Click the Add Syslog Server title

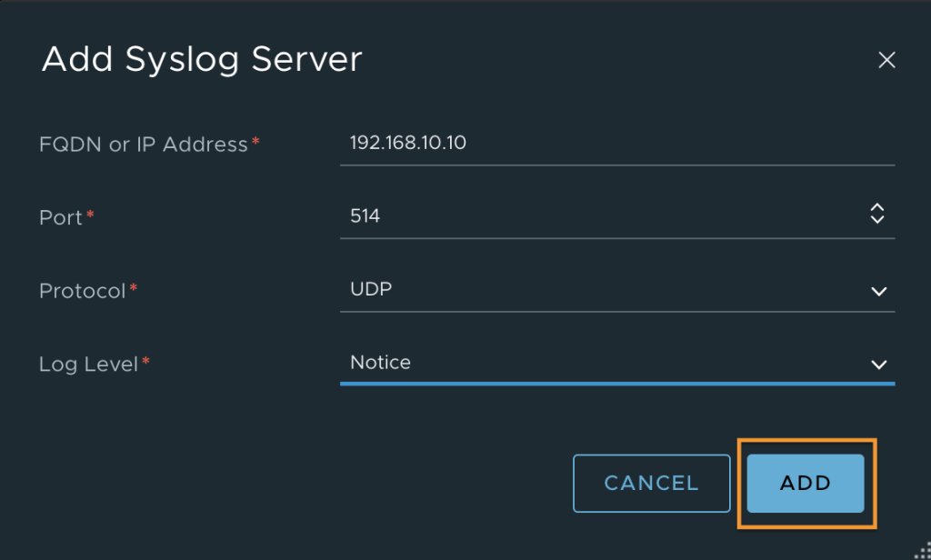tap(200, 58)
